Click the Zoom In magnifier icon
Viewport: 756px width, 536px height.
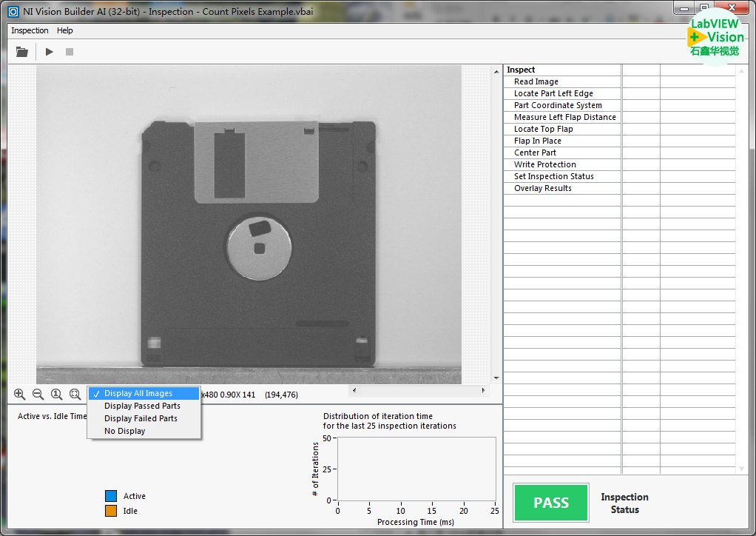point(20,395)
